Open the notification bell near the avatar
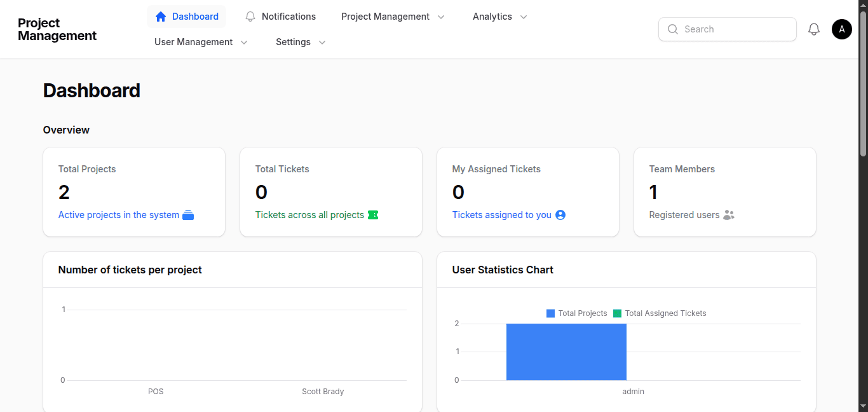868x412 pixels. [814, 29]
